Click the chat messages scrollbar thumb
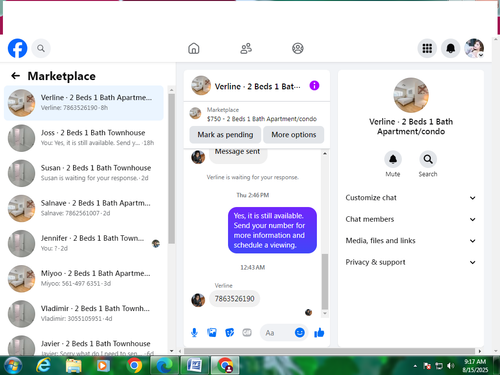 tap(325, 281)
